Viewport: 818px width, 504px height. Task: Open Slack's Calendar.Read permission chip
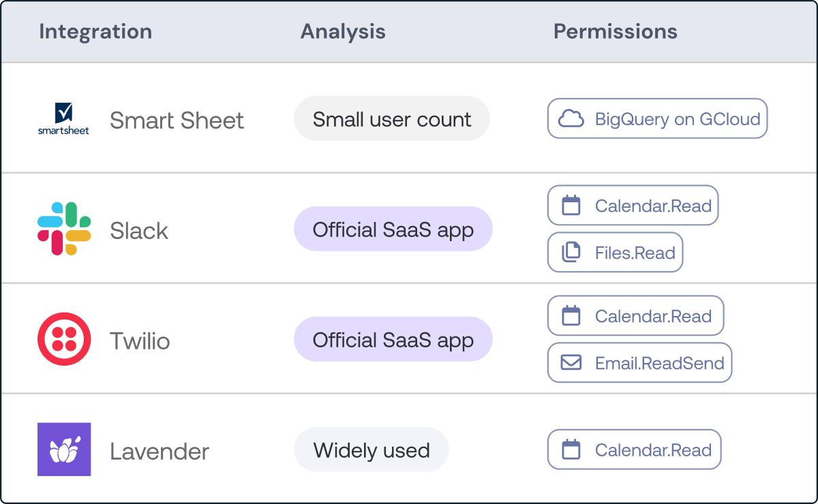click(x=633, y=206)
